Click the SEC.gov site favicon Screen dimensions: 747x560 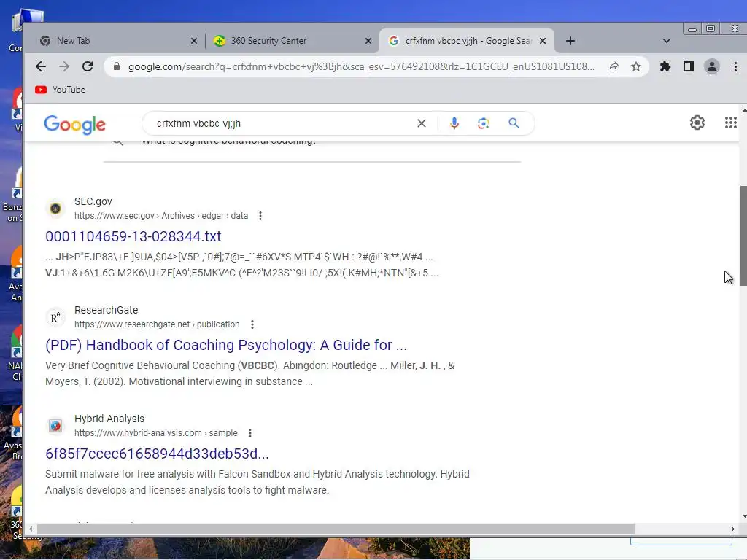[55, 209]
